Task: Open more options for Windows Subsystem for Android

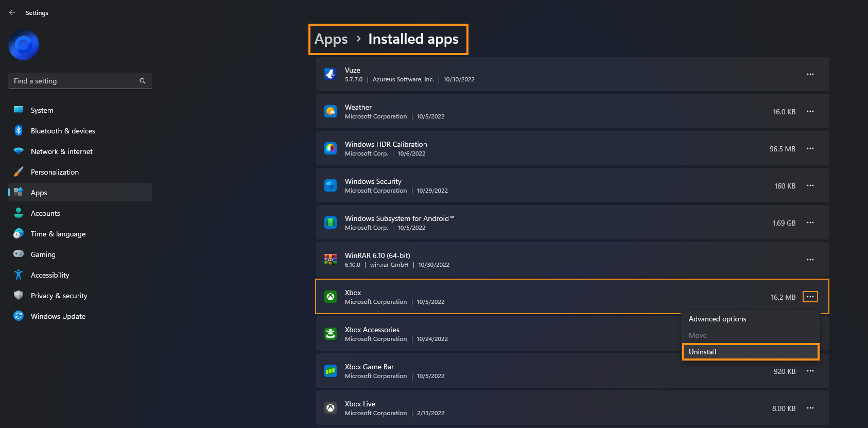Action: [x=810, y=222]
